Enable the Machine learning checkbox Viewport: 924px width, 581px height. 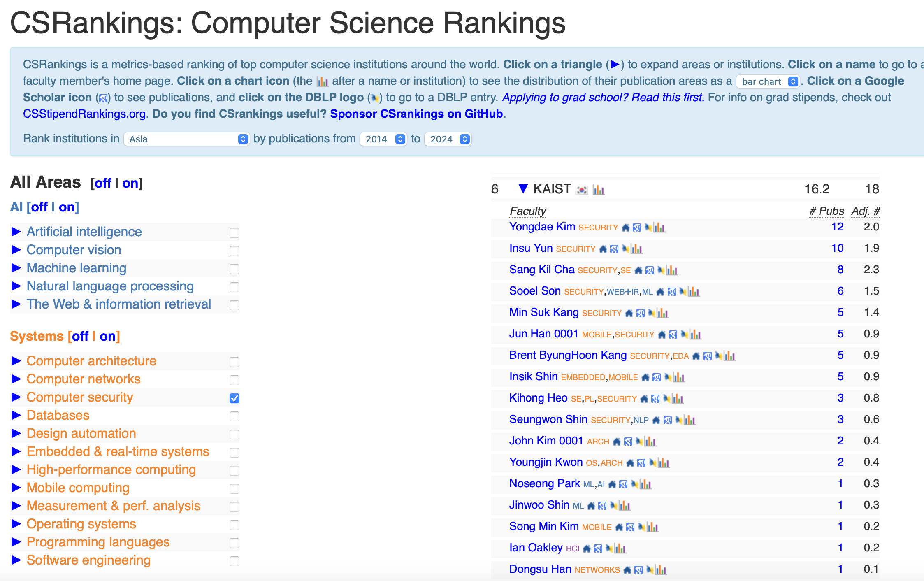point(234,269)
